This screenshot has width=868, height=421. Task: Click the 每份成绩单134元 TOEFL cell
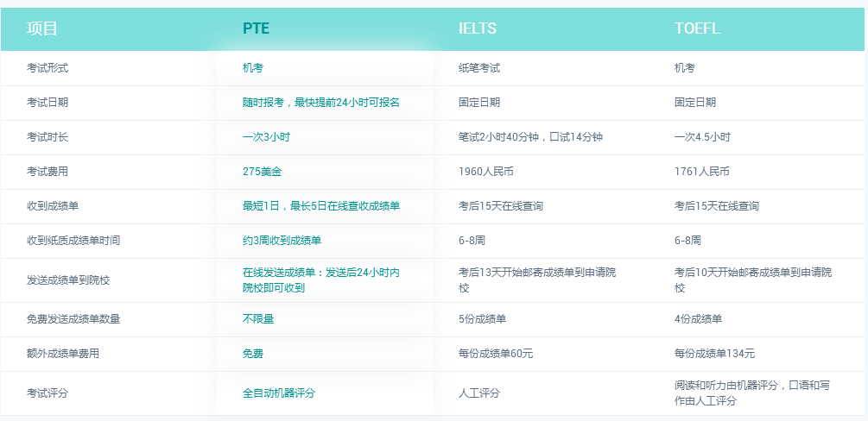(x=714, y=354)
